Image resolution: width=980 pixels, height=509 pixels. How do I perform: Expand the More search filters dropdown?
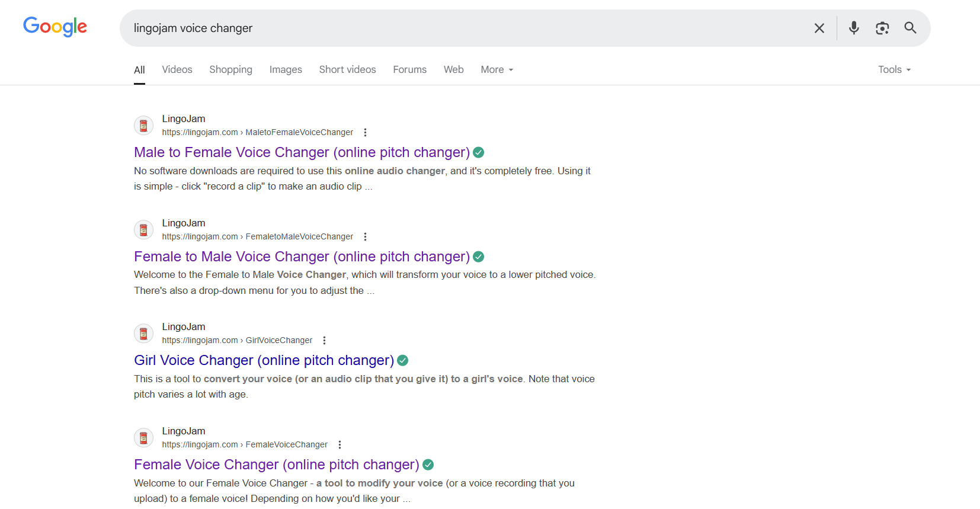[497, 70]
